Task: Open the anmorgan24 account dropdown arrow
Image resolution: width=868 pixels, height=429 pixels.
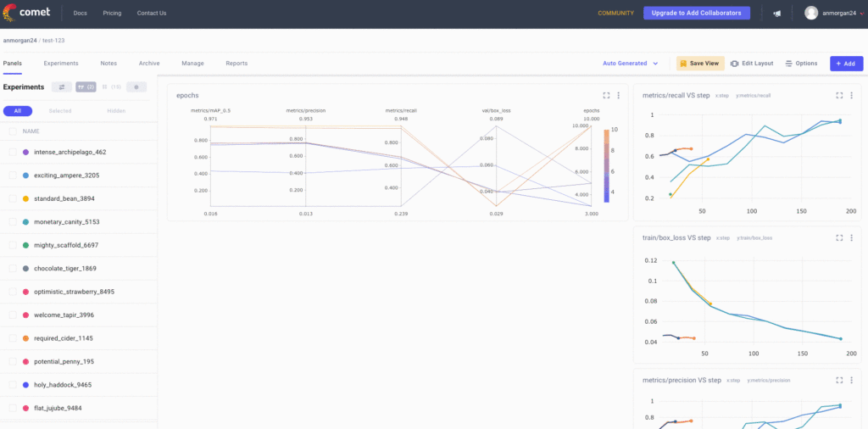Action: pyautogui.click(x=862, y=14)
